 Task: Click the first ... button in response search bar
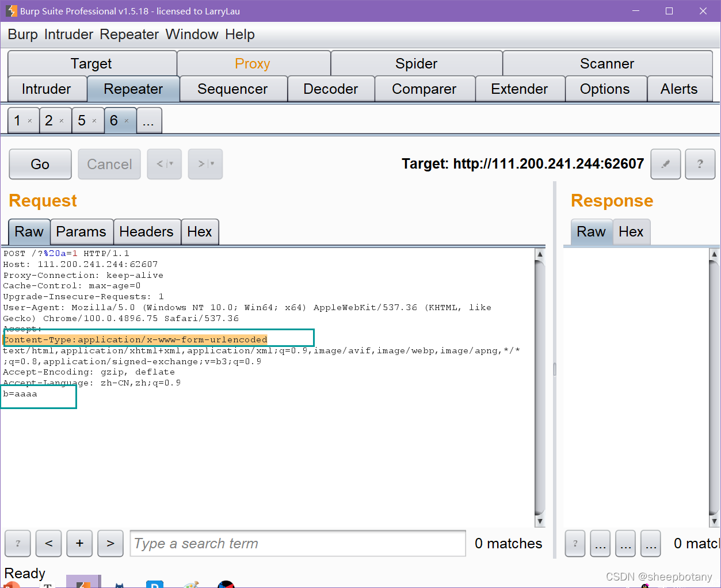pyautogui.click(x=600, y=543)
